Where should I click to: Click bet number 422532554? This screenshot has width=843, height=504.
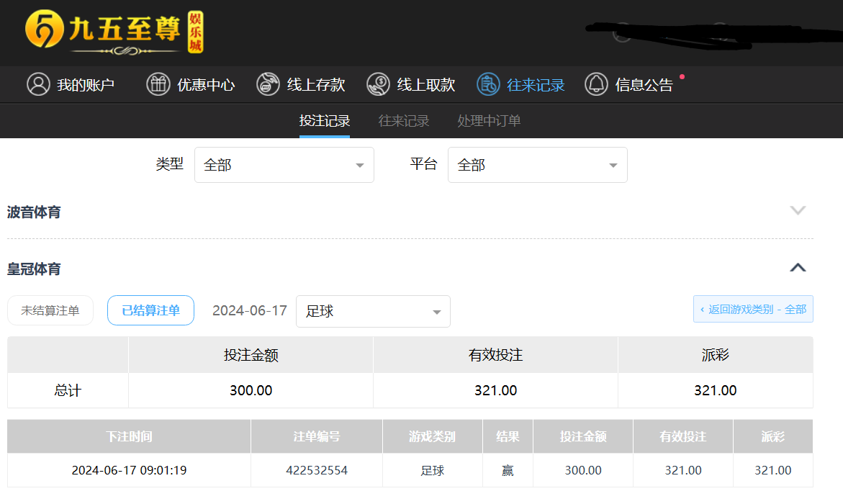point(317,470)
